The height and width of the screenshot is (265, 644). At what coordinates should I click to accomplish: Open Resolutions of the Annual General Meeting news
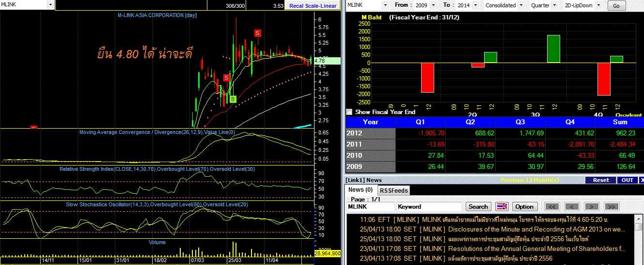tap(493, 248)
